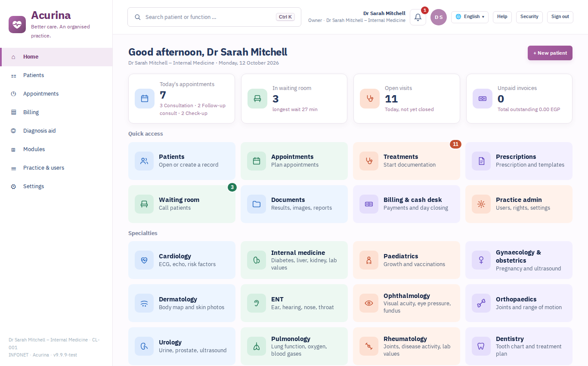588x366 pixels.
Task: Open Settings in the sidebar
Action: pyautogui.click(x=56, y=186)
